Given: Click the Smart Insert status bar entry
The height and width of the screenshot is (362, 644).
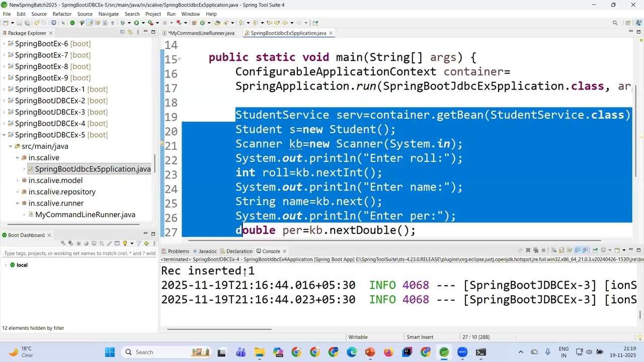Looking at the screenshot, I should point(420,337).
